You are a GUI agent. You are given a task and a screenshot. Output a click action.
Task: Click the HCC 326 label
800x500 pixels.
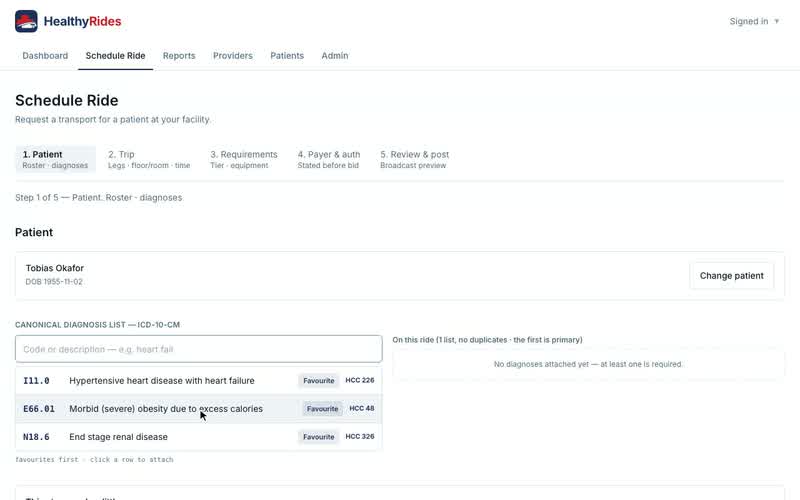tap(360, 436)
